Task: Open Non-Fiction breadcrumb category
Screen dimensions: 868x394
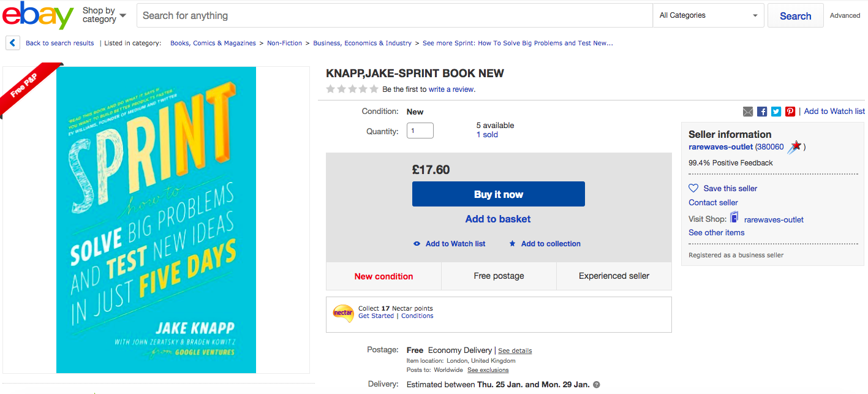Action: coord(285,43)
